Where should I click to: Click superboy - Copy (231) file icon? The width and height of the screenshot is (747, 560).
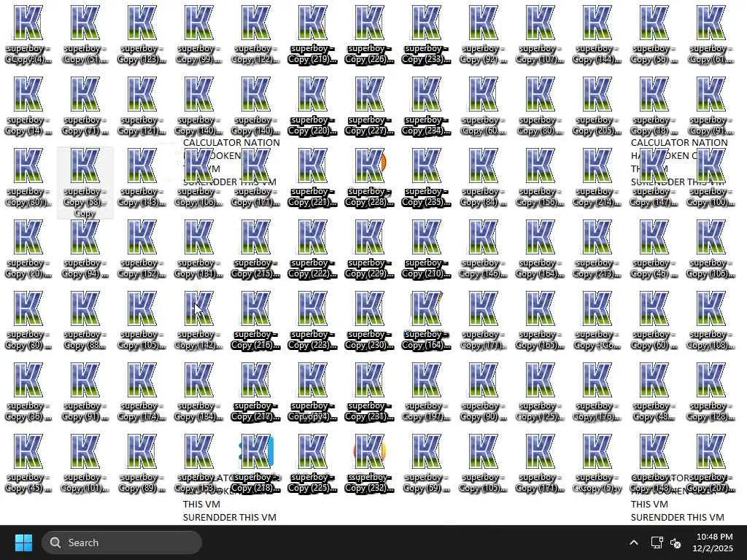coord(369,392)
